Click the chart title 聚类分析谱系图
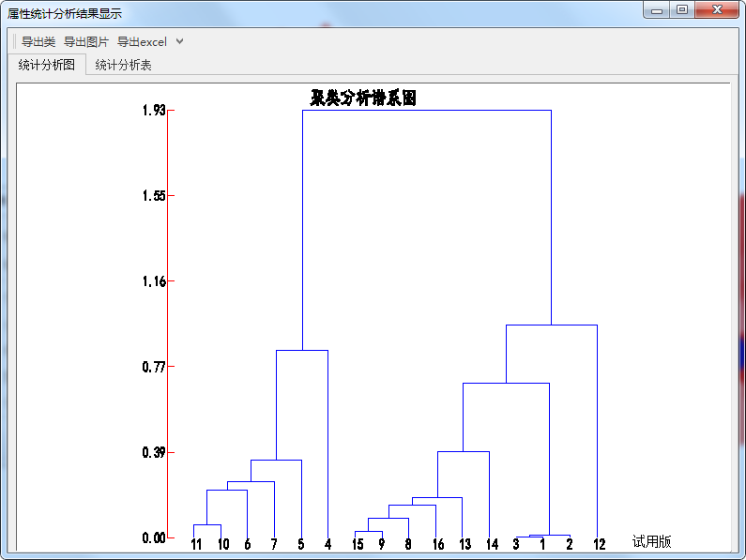 pos(363,98)
